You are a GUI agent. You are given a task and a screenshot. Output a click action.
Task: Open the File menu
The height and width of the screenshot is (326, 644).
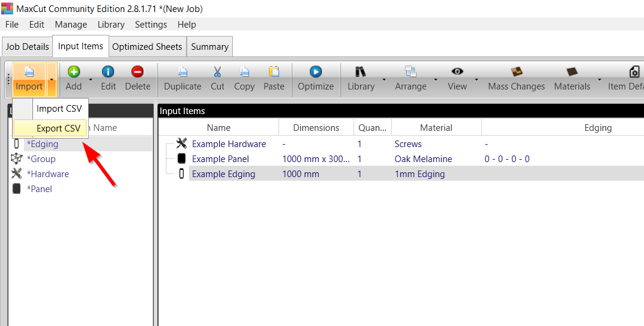pyautogui.click(x=11, y=25)
